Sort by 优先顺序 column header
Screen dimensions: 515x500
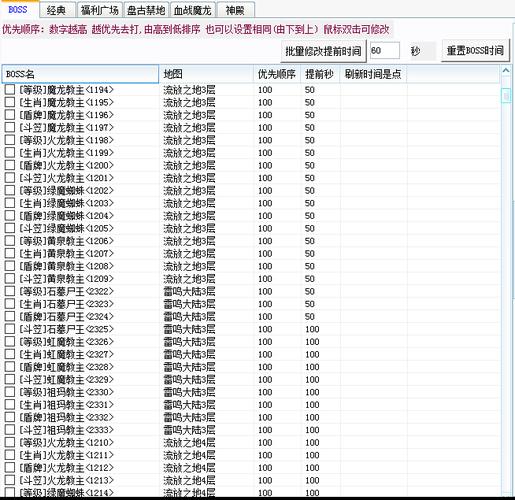click(277, 74)
